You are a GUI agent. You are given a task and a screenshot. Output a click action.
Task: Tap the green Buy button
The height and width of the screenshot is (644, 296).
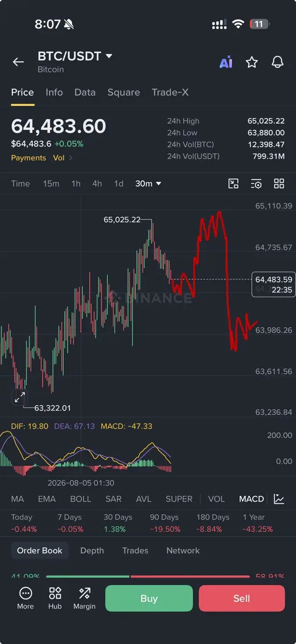point(149,598)
